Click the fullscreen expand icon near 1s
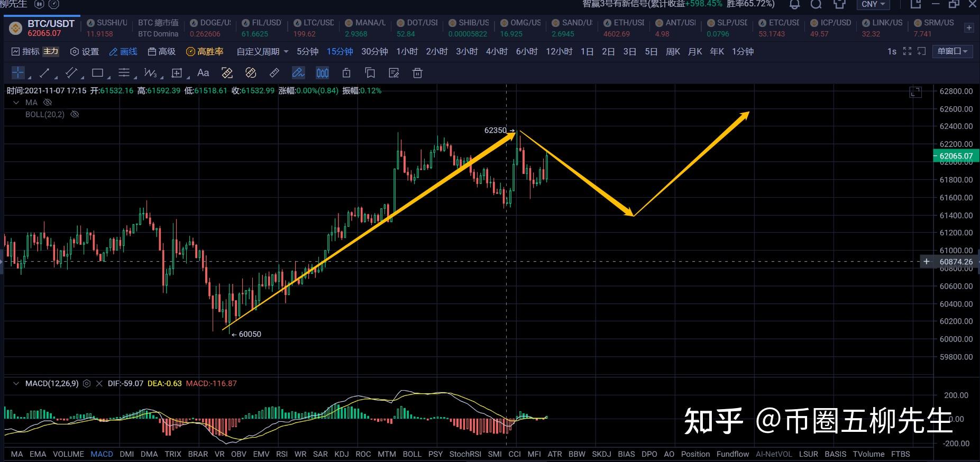The image size is (980, 462). [x=907, y=51]
